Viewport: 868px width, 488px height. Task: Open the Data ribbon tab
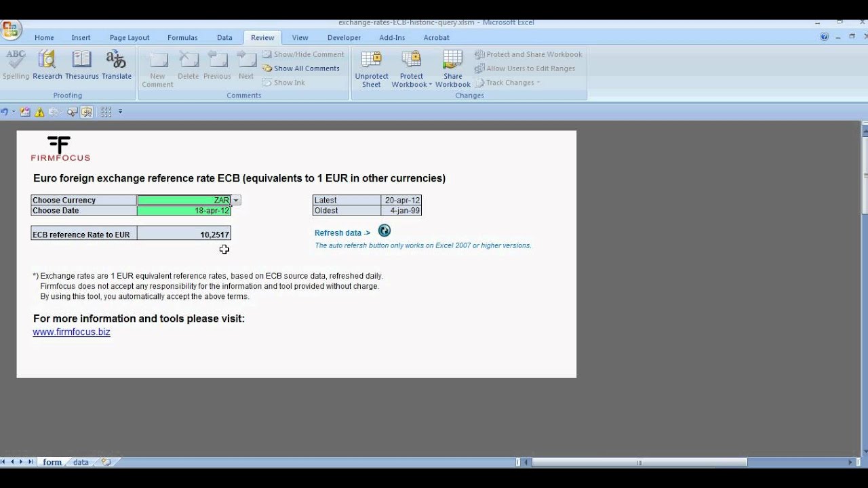tap(224, 38)
